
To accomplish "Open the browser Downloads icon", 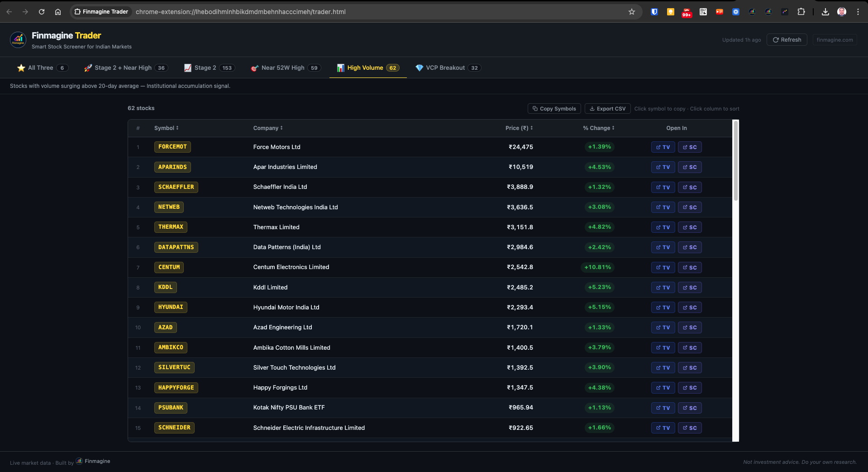I will (x=825, y=11).
